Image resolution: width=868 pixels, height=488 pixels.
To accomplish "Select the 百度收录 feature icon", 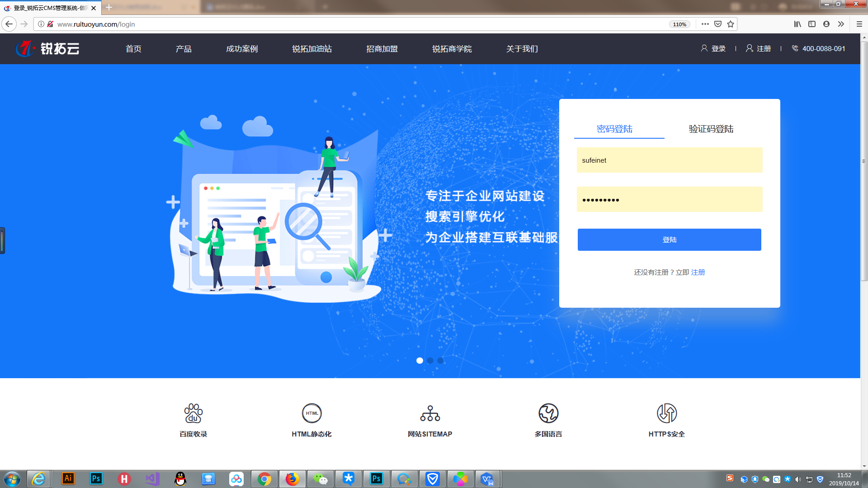I will tap(193, 413).
